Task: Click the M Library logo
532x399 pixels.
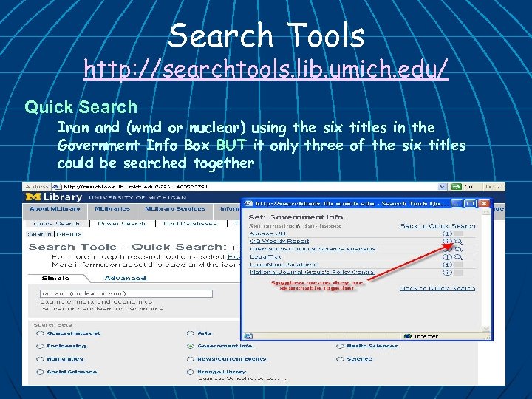Action: click(x=54, y=197)
